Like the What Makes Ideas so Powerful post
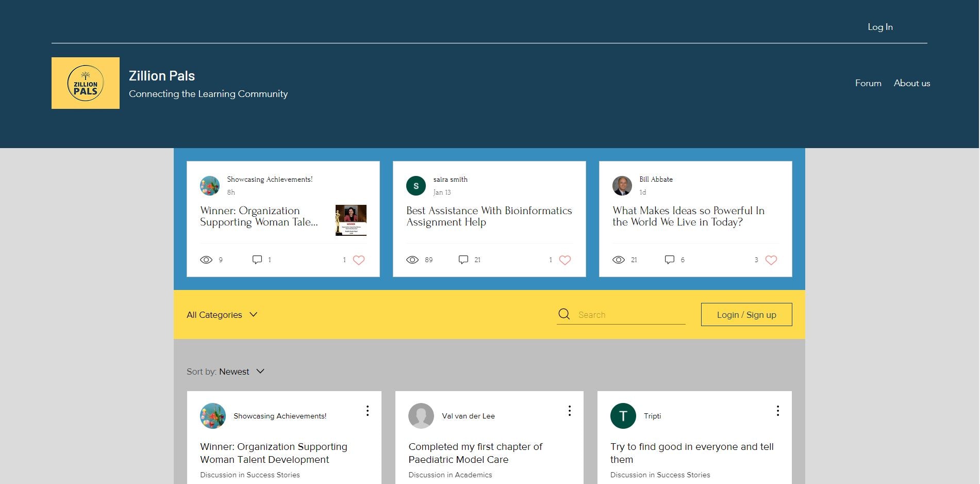The width and height of the screenshot is (980, 484). tap(771, 260)
